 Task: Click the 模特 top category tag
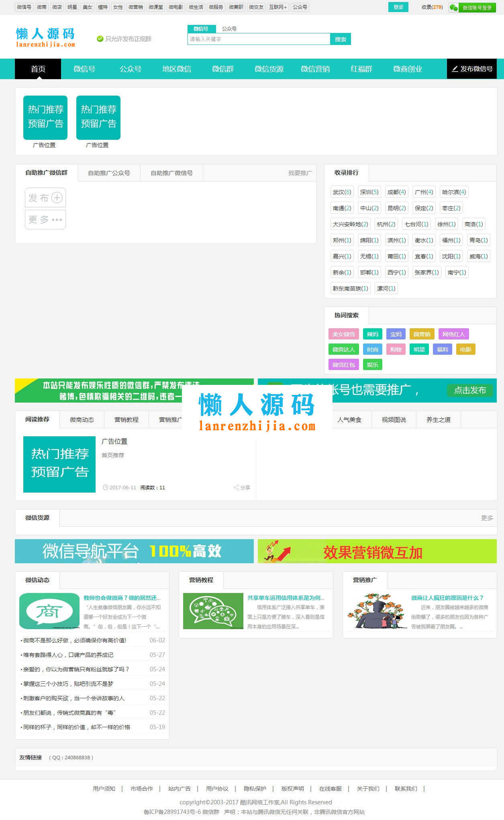click(x=103, y=7)
